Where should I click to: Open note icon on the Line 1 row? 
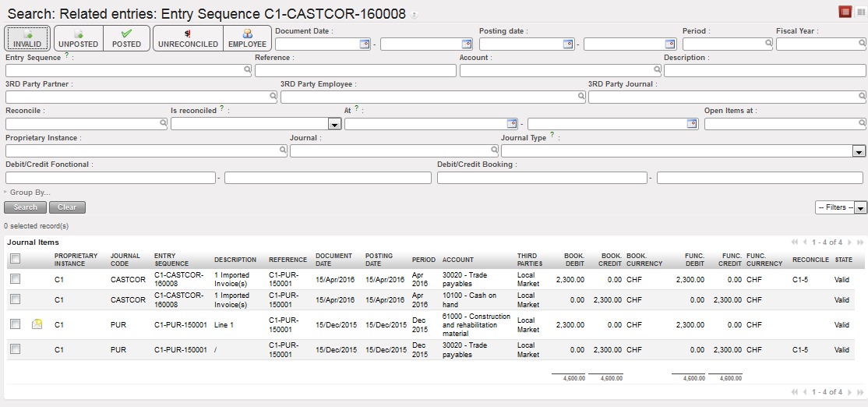37,324
